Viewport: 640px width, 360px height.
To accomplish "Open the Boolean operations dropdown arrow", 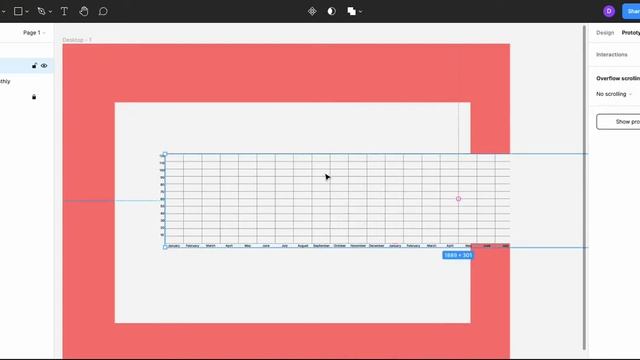I will [360, 12].
